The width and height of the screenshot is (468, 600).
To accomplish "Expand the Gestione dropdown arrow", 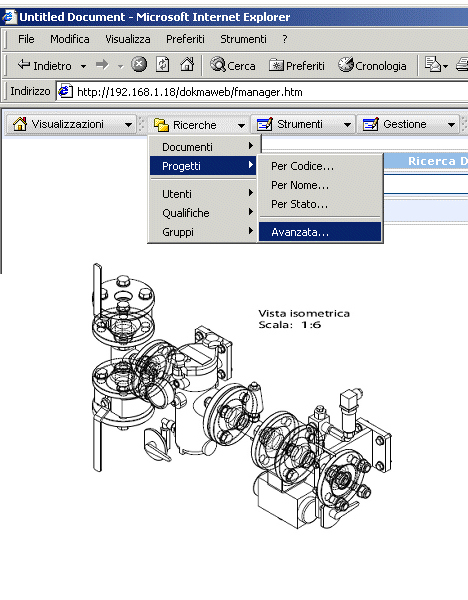I will [451, 125].
